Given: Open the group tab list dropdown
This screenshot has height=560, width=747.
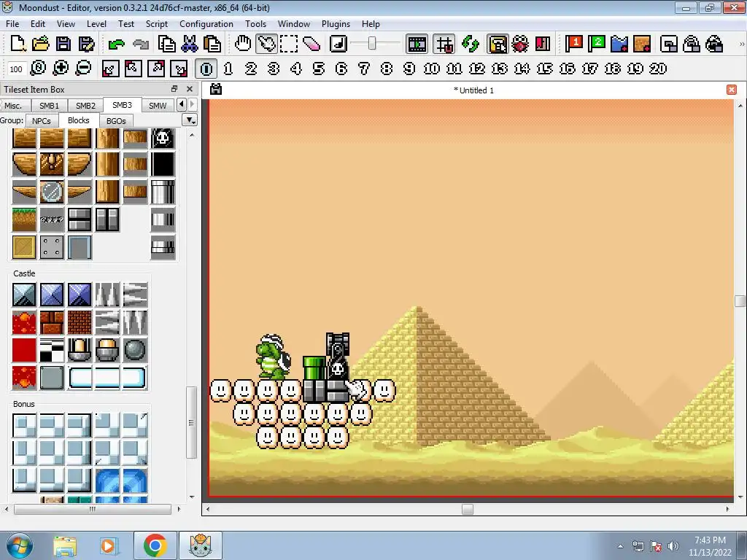Looking at the screenshot, I should tap(190, 120).
